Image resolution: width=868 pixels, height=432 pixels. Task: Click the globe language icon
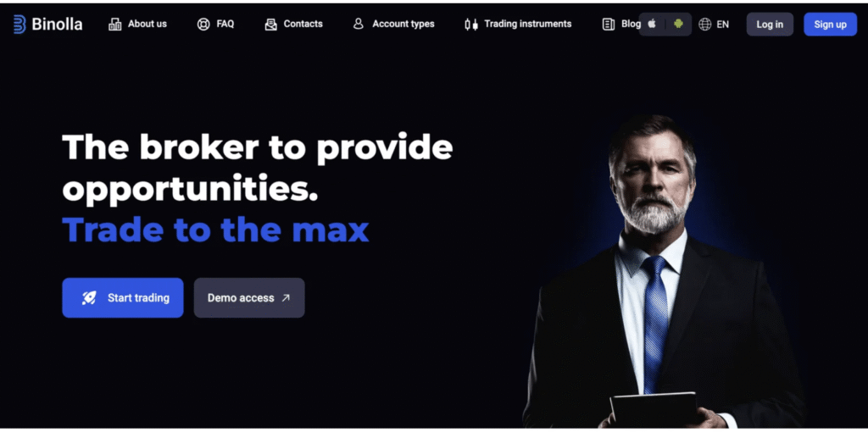click(704, 25)
